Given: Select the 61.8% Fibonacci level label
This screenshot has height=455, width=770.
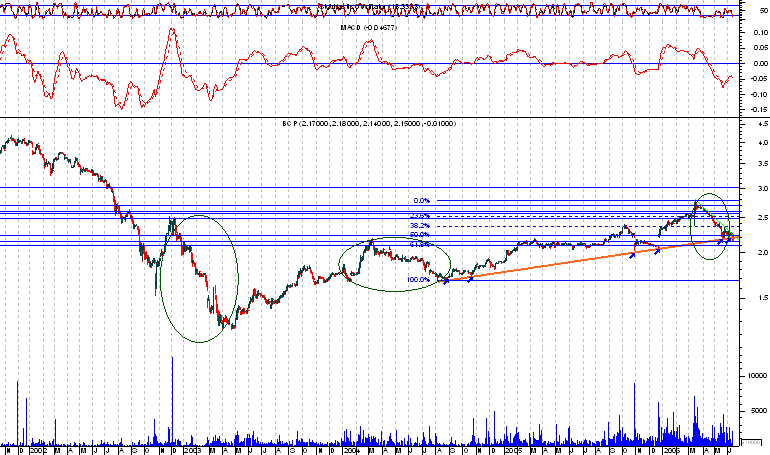Looking at the screenshot, I should coord(420,244).
